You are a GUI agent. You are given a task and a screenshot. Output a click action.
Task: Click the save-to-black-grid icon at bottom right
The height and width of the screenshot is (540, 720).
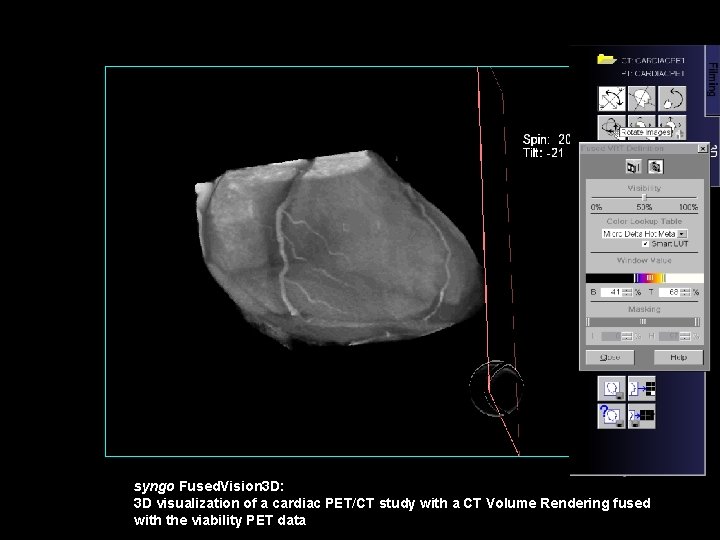click(x=641, y=416)
